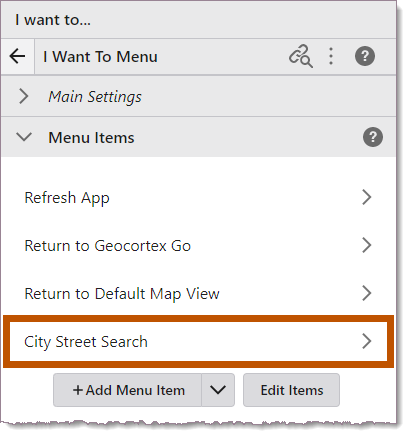Click the Add Menu Item button
This screenshot has width=408, height=432.
pos(128,390)
